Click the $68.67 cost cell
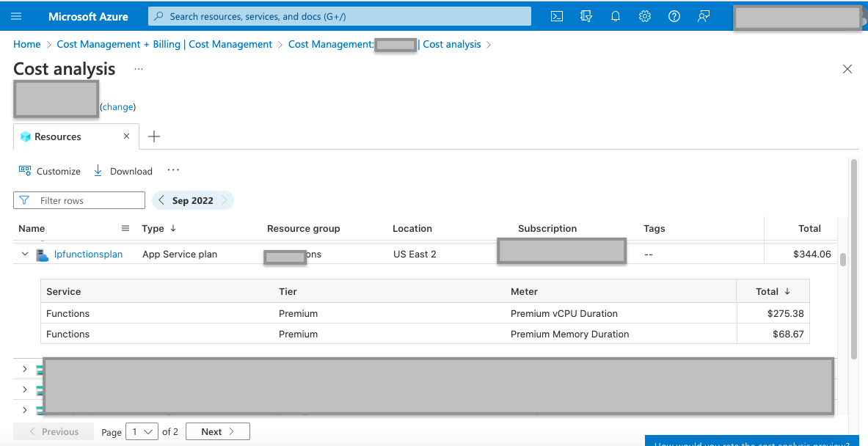 point(788,334)
